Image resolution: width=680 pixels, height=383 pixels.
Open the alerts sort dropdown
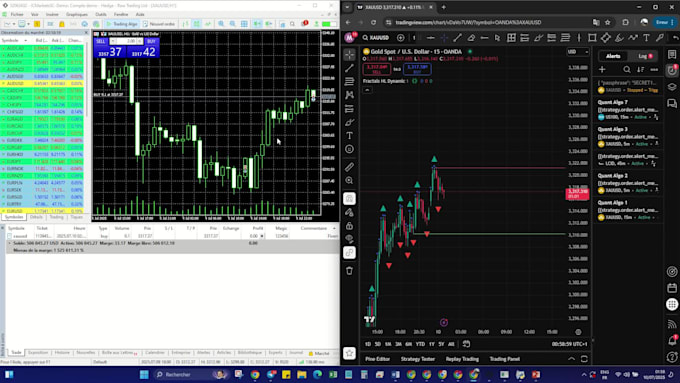click(x=641, y=69)
